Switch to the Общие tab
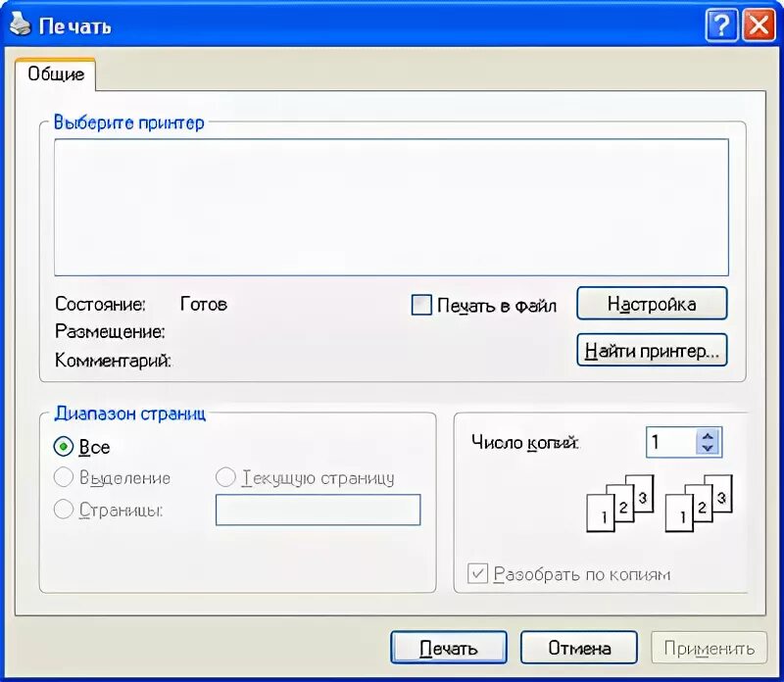 [x=56, y=74]
